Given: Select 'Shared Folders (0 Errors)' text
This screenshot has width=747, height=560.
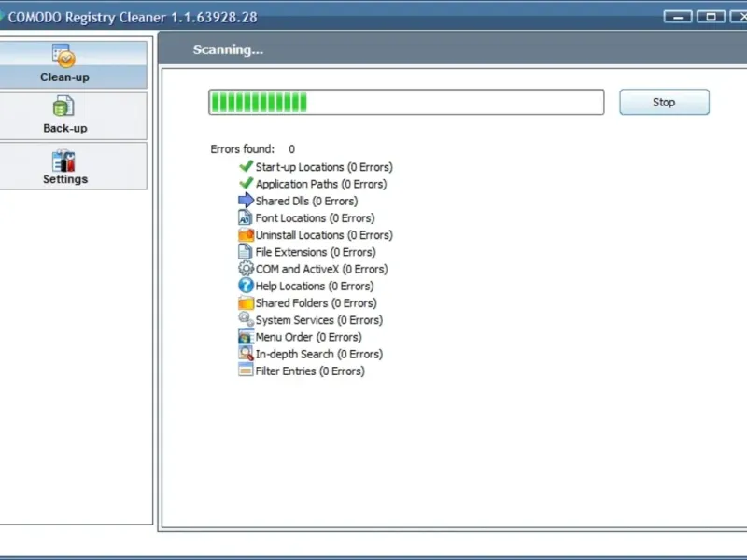Looking at the screenshot, I should (316, 303).
